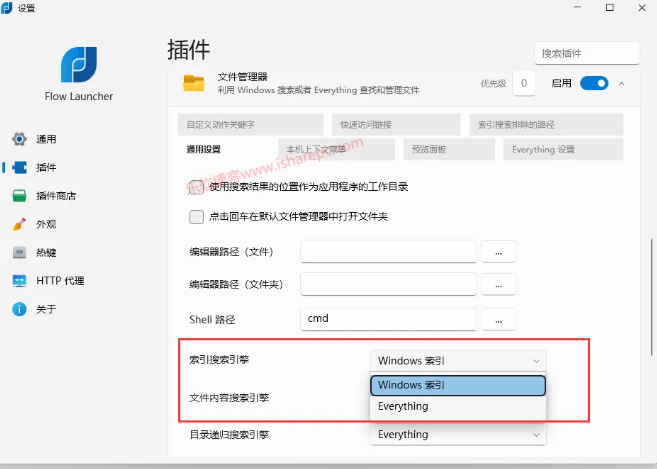Click the Plugin Store green icon
Viewport: 657px width, 469px height.
19,196
